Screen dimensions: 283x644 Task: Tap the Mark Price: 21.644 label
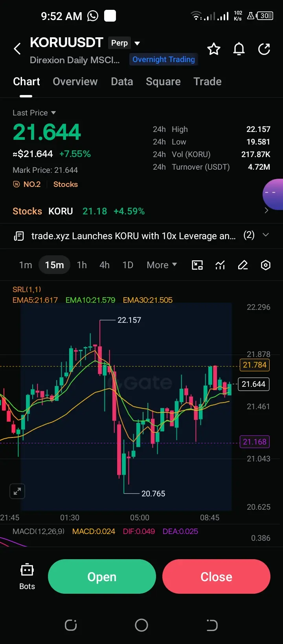point(45,170)
